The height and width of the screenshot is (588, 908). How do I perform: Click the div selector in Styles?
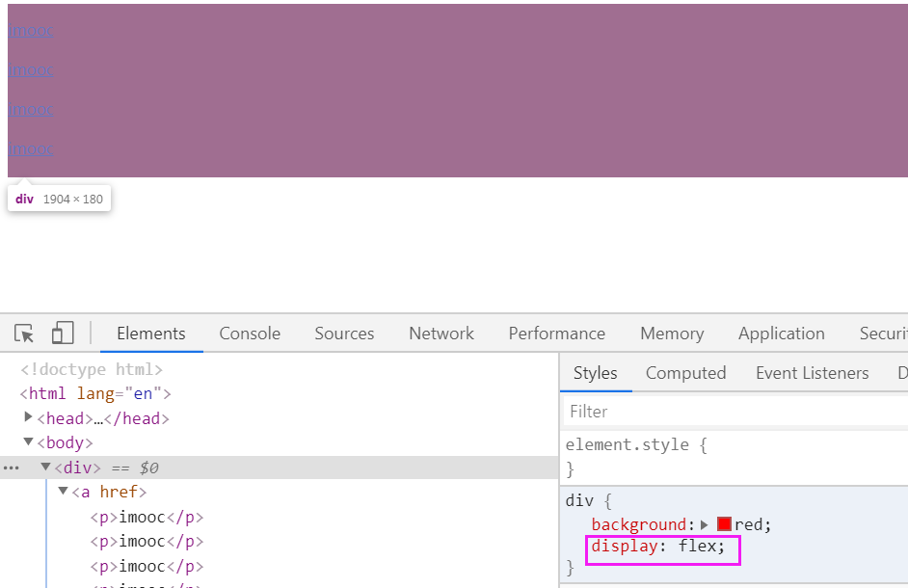[579, 500]
